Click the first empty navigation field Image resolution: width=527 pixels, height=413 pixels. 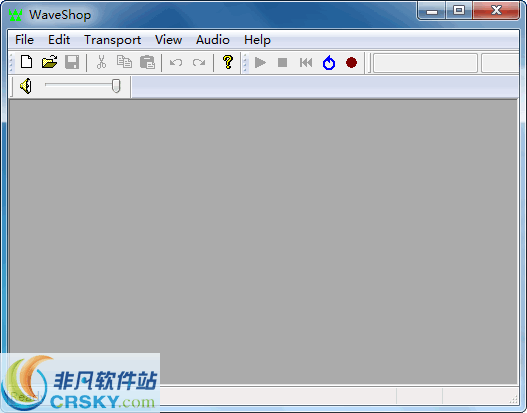tap(425, 63)
